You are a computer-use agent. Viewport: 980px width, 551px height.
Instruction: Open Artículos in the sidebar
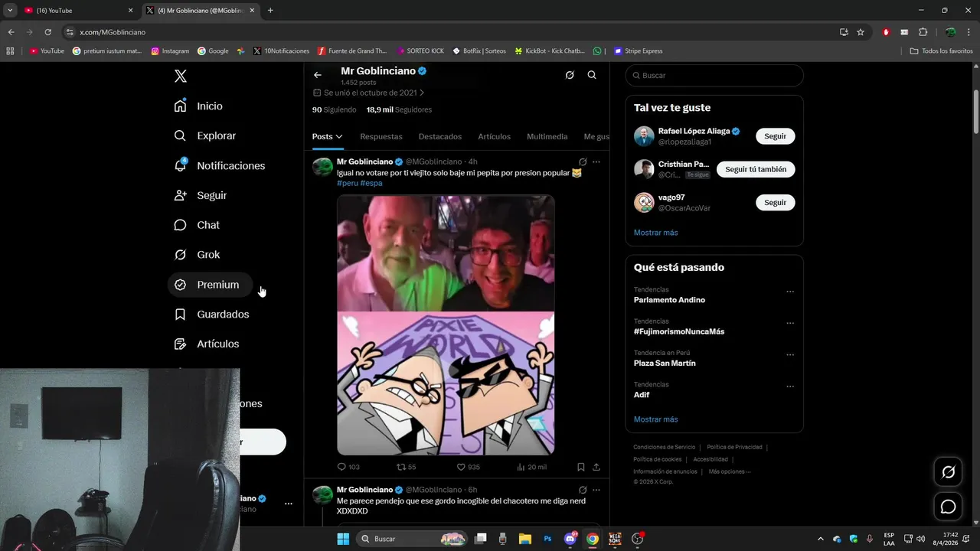207,344
